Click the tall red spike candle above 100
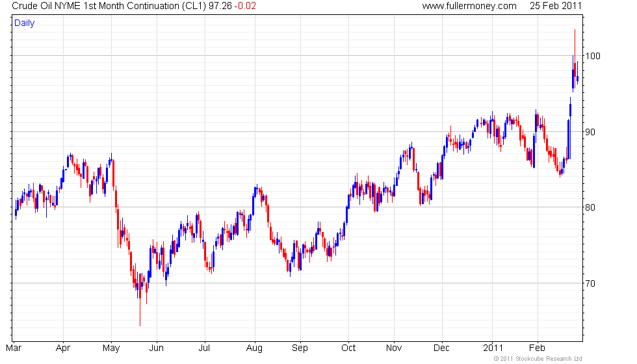The width and height of the screenshot is (637, 364). tap(575, 59)
